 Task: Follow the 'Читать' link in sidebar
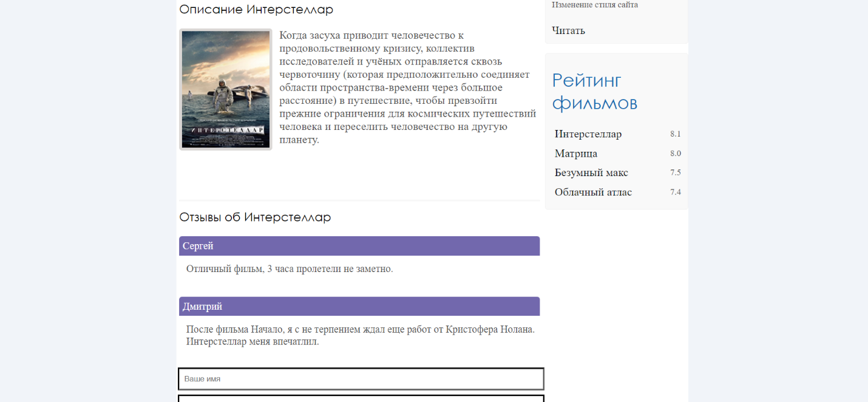click(x=568, y=30)
